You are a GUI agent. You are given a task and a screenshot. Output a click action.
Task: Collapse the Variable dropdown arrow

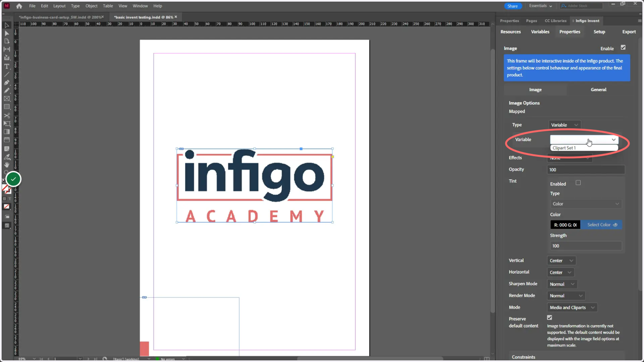(613, 139)
